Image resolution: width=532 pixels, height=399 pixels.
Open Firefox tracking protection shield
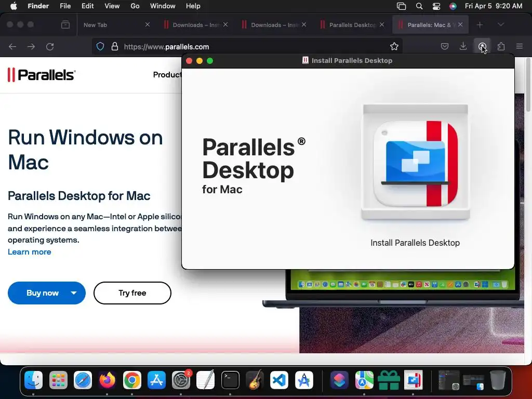100,46
